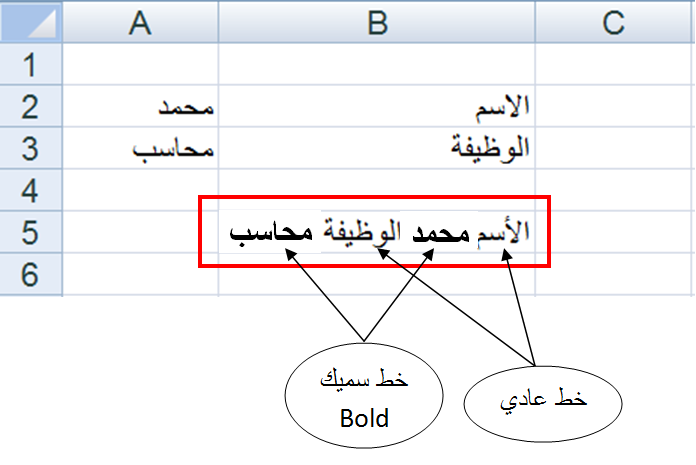
Task: Click cell B5 with combined text
Action: 377,232
